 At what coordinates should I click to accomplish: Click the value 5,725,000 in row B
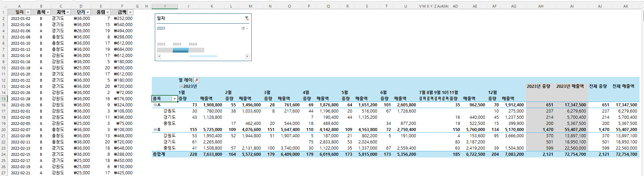pos(213,130)
